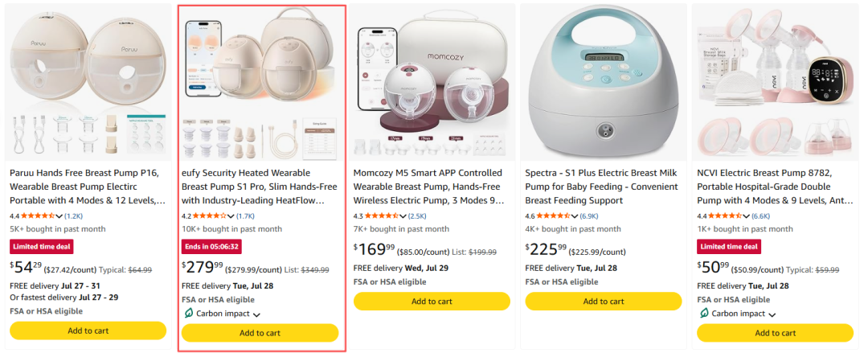Screen dimensions: 868x353
Task: Open the Paruu rating breakdown dropdown arrow
Action: [59, 216]
